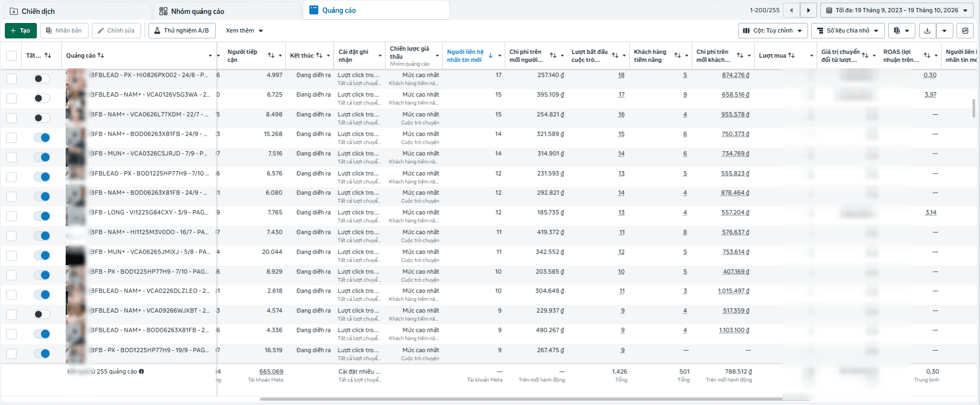Click the green Tạo create button
The width and height of the screenshot is (980, 405).
point(21,30)
